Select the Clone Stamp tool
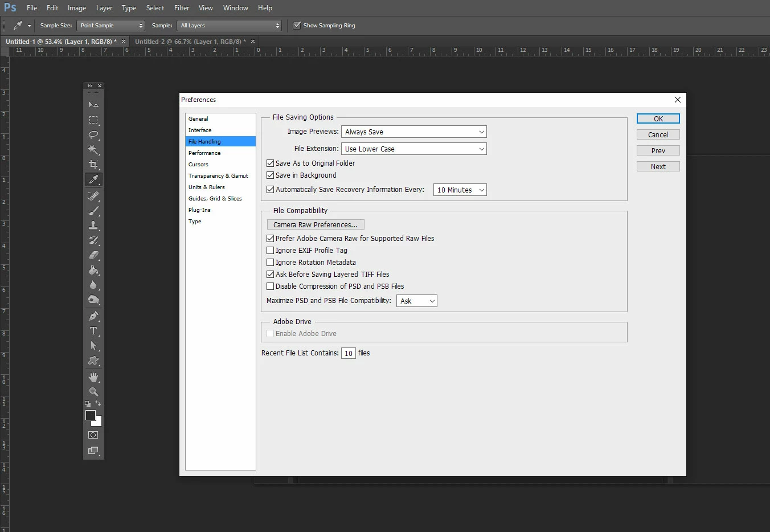Screen dimensions: 770x532 click(x=93, y=226)
